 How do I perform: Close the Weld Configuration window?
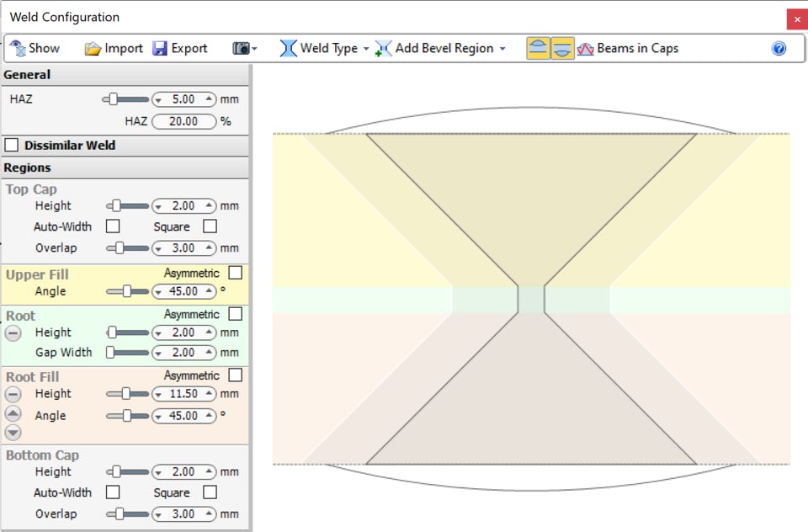click(x=797, y=19)
